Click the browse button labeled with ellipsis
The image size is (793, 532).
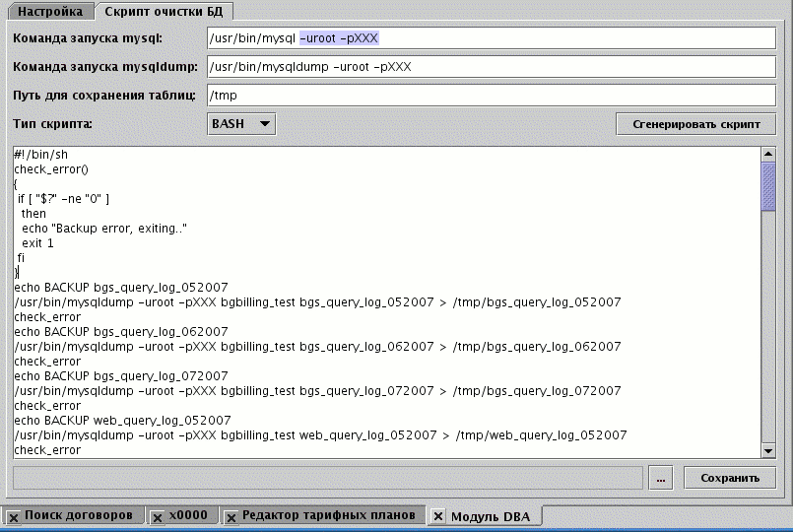[x=661, y=478]
